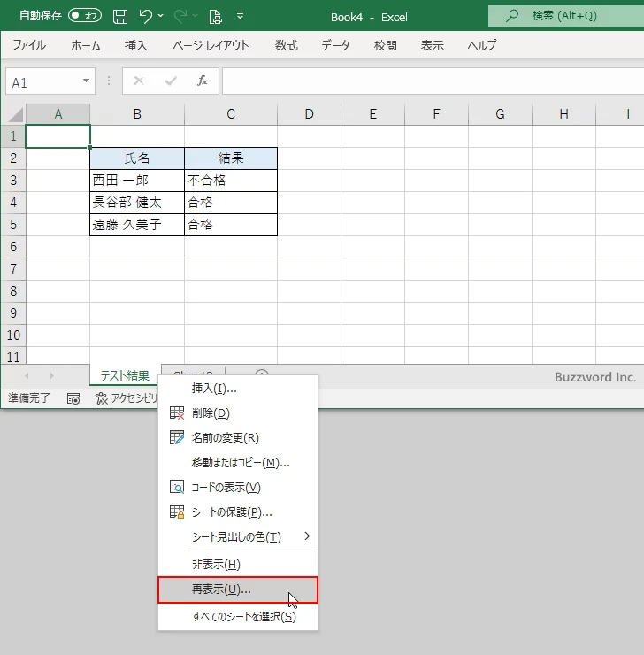The image size is (644, 655).
Task: Click the Select All corner triangle
Action: click(16, 114)
